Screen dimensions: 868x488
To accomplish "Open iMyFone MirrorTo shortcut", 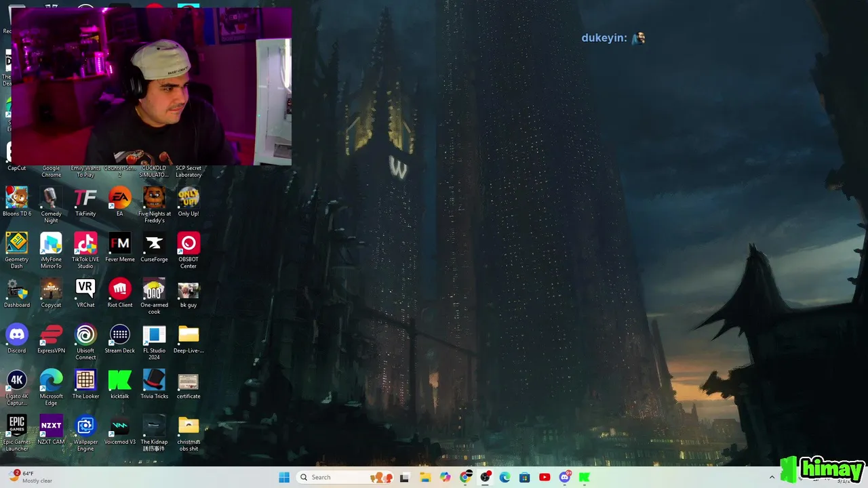I will (x=51, y=251).
